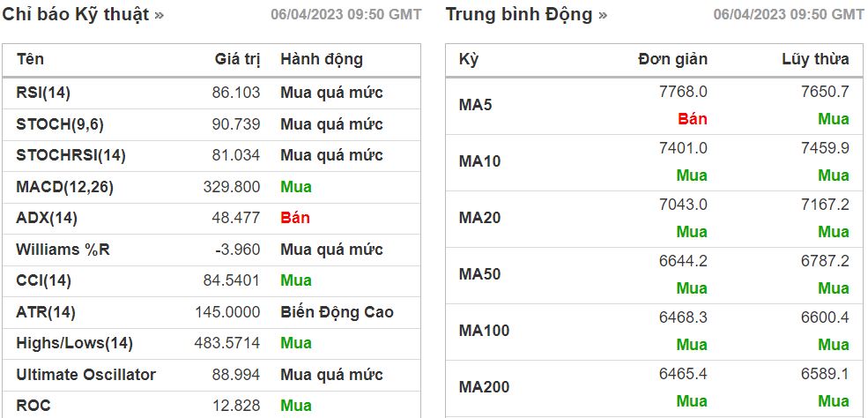This screenshot has height=418, width=868.
Task: Click the ATR(14) indicator name
Action: [46, 312]
